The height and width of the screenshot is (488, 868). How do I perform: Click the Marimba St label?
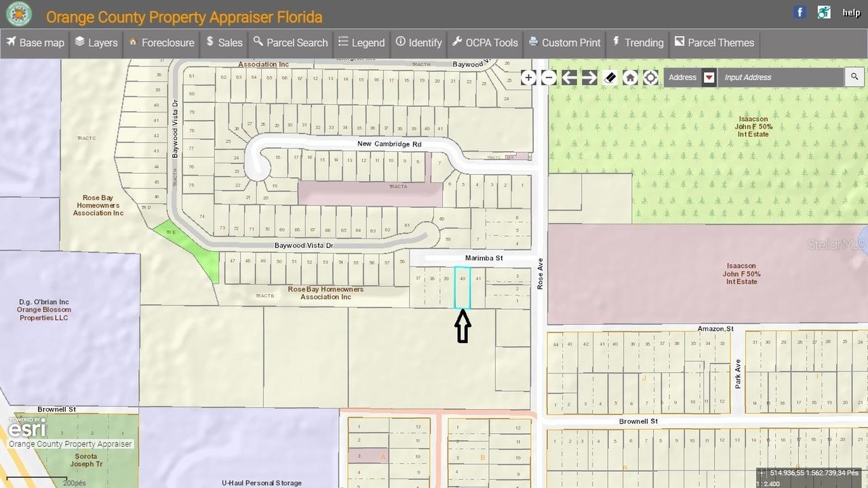484,258
